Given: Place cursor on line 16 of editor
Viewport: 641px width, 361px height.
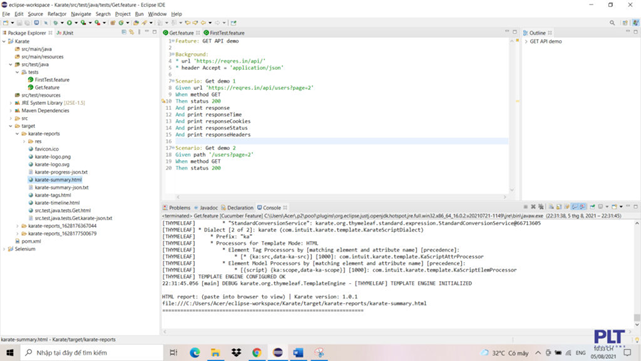Looking at the screenshot, I should pos(341,141).
